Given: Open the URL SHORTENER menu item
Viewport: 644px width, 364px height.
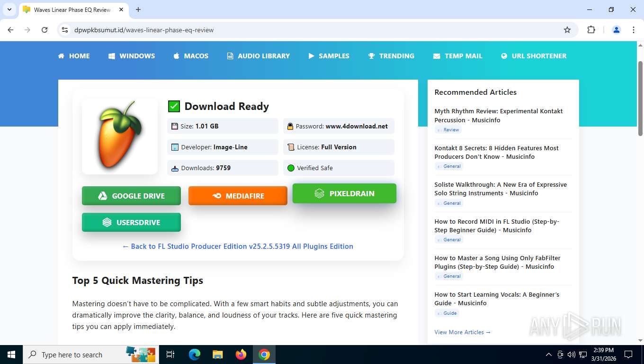Looking at the screenshot, I should [533, 56].
